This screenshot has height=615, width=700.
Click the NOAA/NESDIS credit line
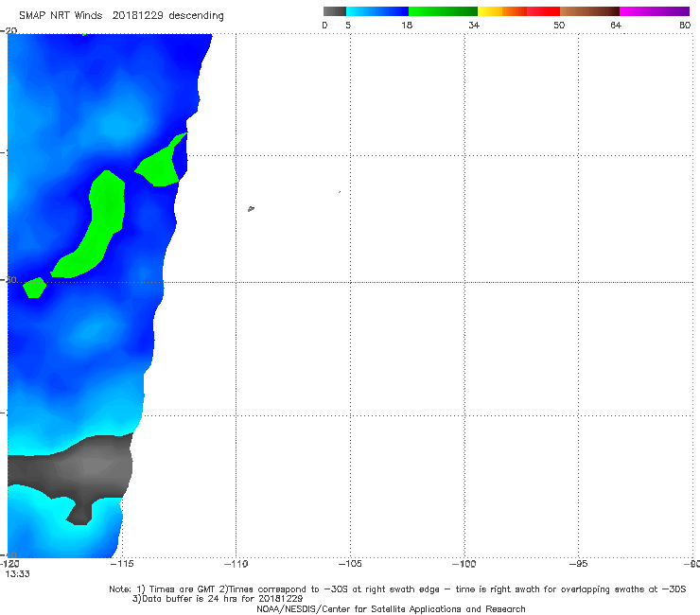(x=391, y=608)
